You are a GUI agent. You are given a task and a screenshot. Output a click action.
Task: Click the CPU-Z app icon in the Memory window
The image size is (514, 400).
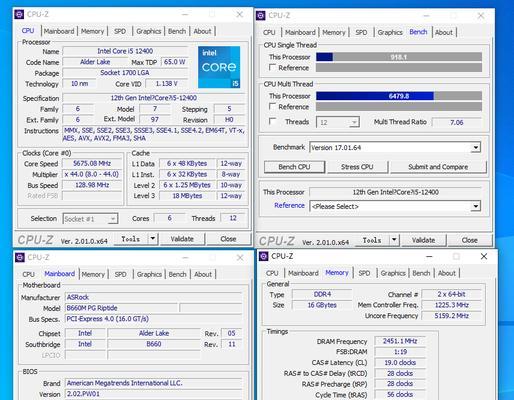(x=264, y=256)
